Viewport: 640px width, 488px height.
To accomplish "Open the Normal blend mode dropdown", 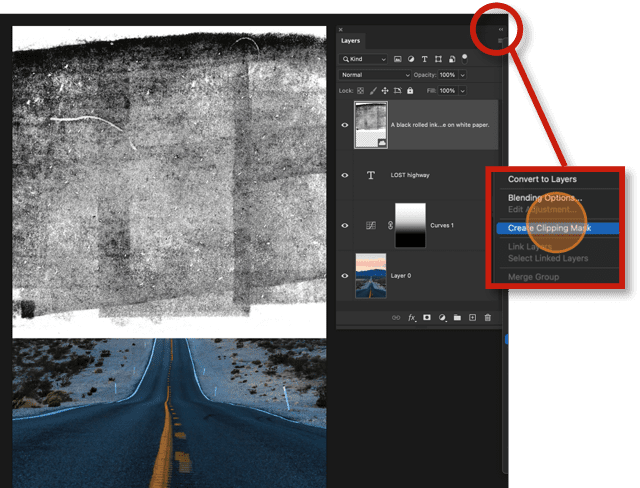I will click(375, 75).
